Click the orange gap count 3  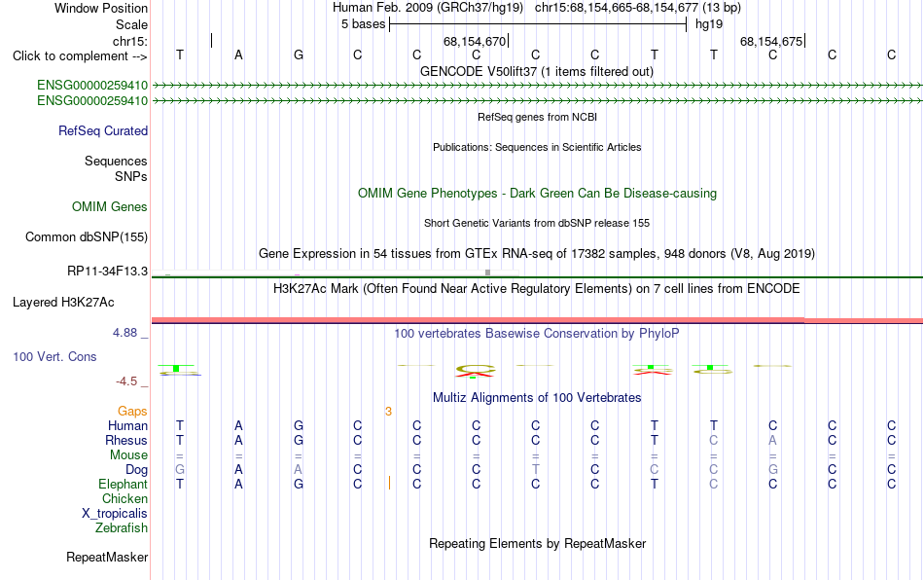point(388,412)
